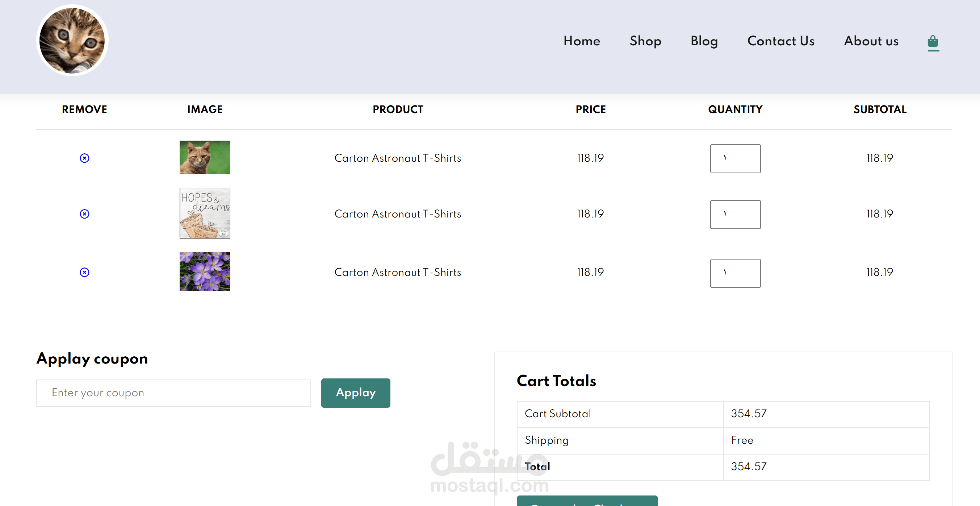Go to the Shop page
Image resolution: width=980 pixels, height=506 pixels.
point(645,41)
